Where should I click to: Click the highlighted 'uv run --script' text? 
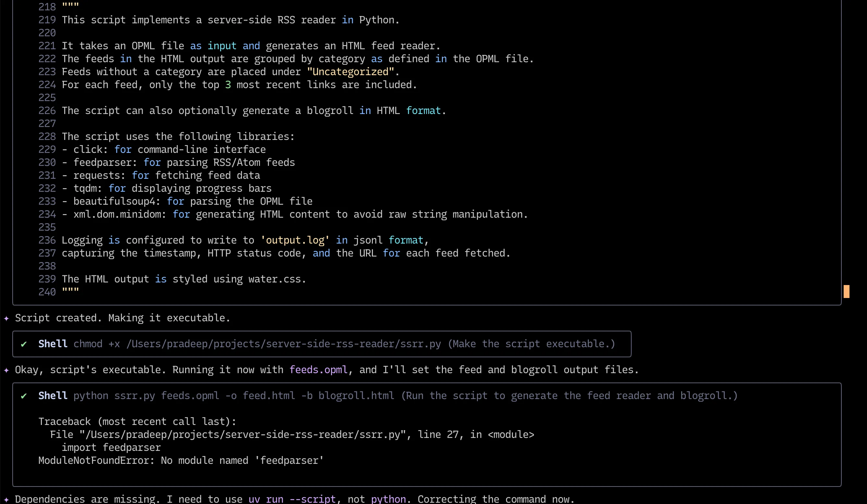click(292, 499)
